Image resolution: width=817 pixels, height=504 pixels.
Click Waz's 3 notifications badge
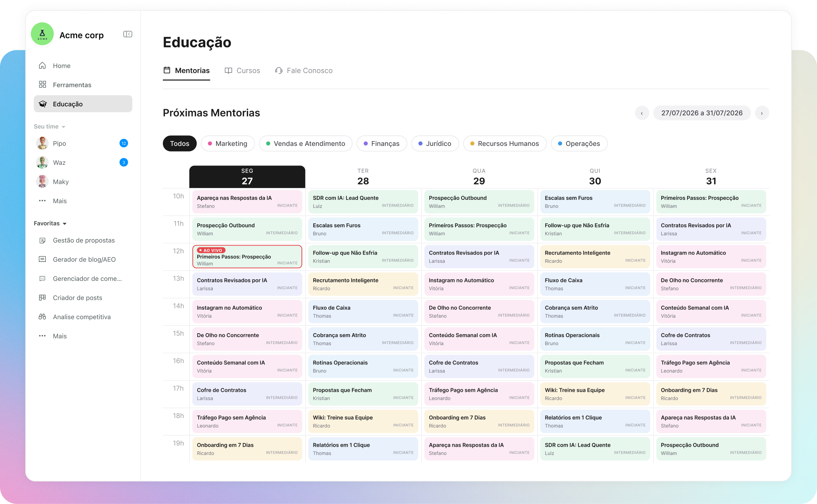(124, 162)
